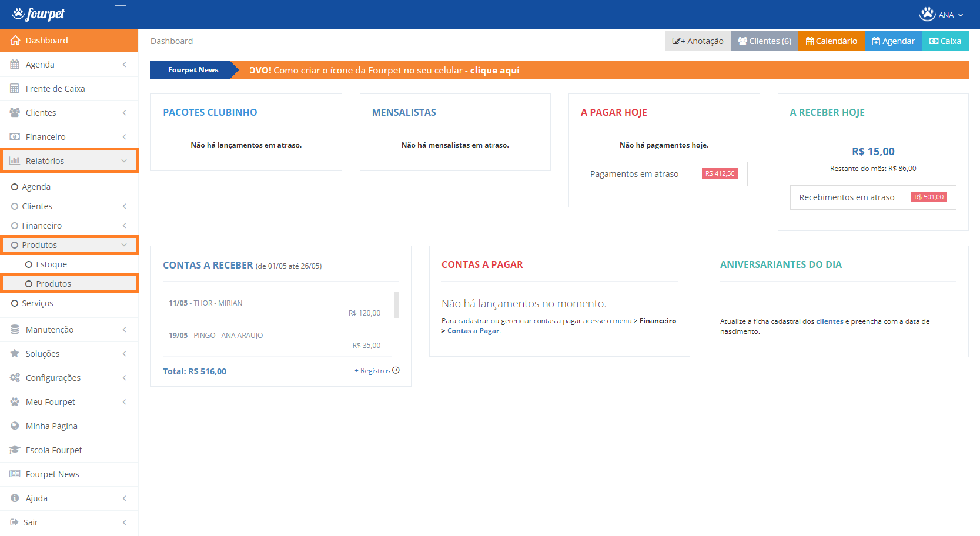Viewport: 980px width, 536px height.
Task: Click the circle icon beside Estoque
Action: pos(29,264)
